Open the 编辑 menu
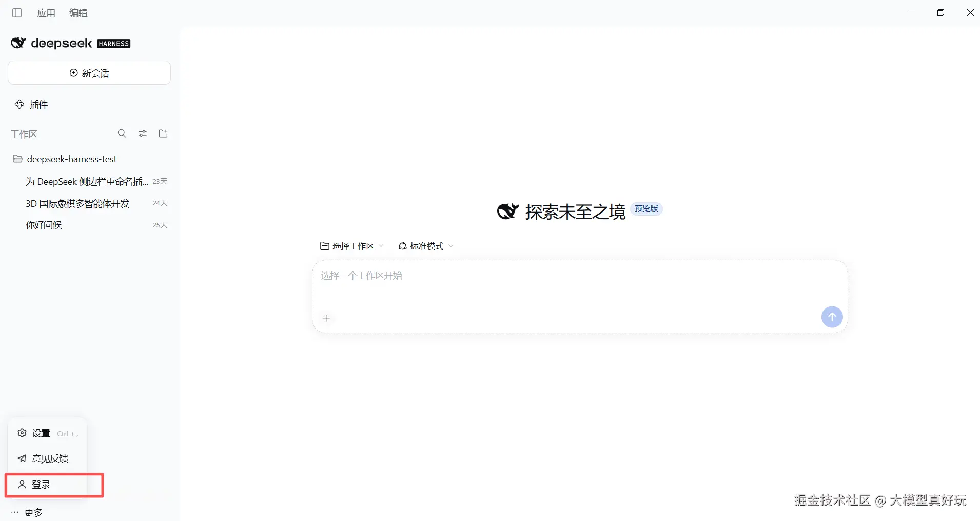Screen dimensions: 980x521 79,13
